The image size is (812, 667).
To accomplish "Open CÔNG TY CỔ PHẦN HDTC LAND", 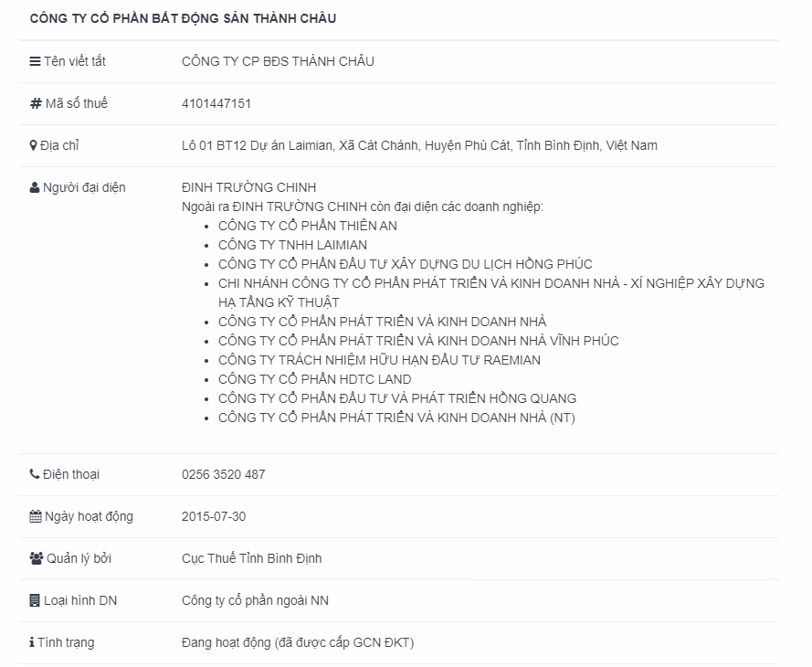I will [314, 379].
